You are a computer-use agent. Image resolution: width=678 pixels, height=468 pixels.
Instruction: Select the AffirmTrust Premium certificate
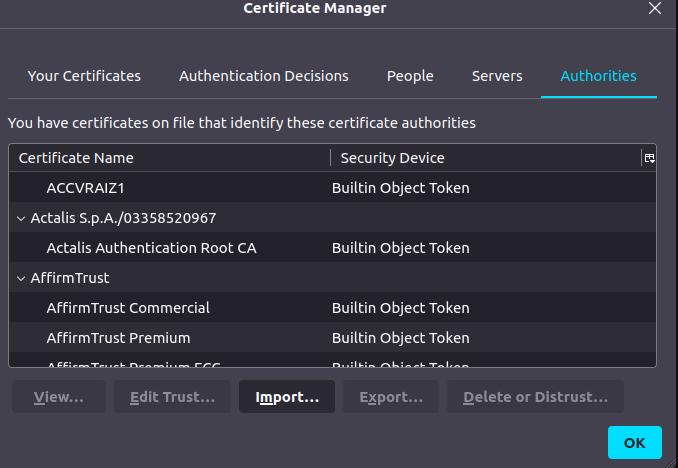point(118,338)
